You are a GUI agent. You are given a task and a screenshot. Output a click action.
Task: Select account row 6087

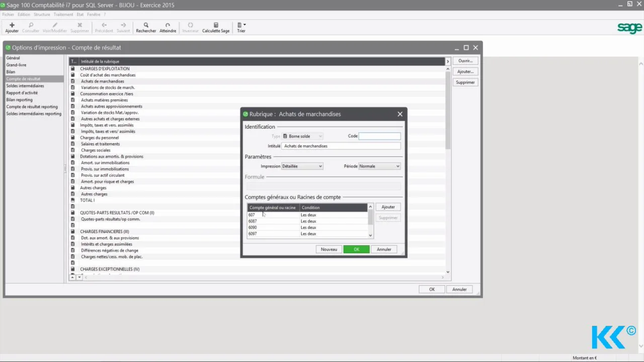coord(307,221)
